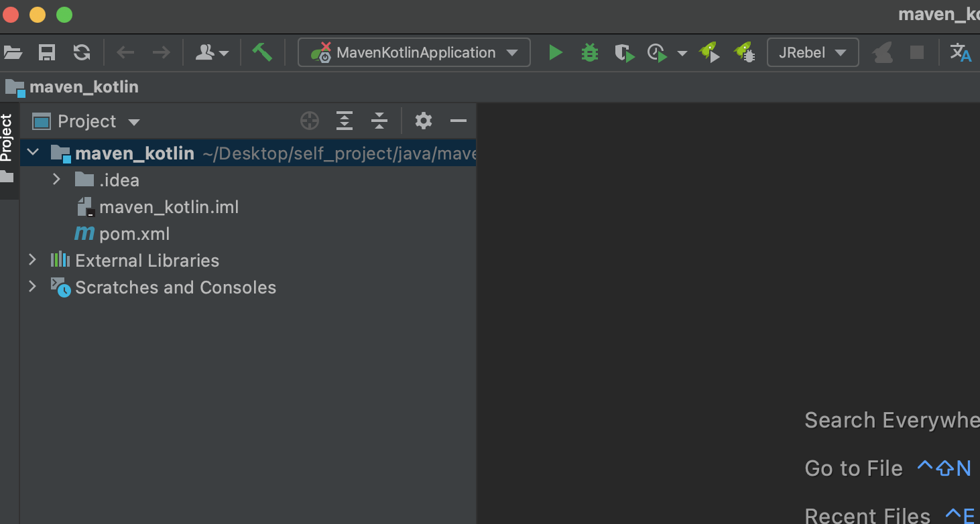
Task: Open a project with the folder icon
Action: click(12, 53)
